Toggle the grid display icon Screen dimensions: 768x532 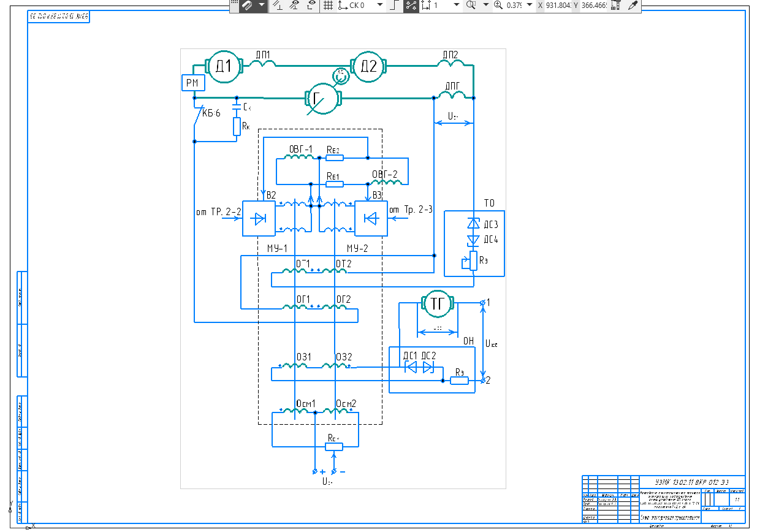328,6
